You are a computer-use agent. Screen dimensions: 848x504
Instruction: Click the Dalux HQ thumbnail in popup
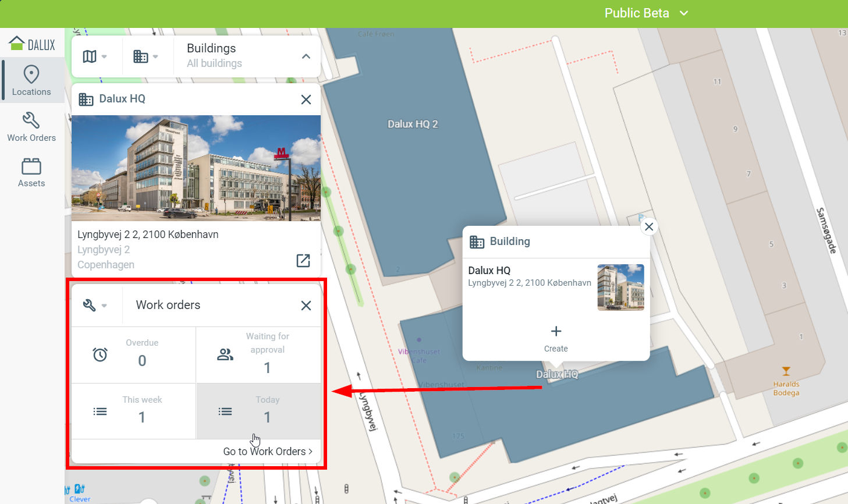point(620,287)
